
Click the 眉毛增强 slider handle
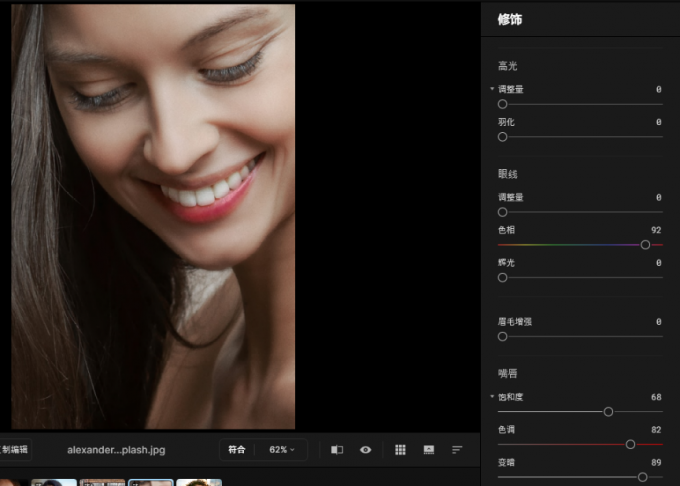pyautogui.click(x=502, y=337)
